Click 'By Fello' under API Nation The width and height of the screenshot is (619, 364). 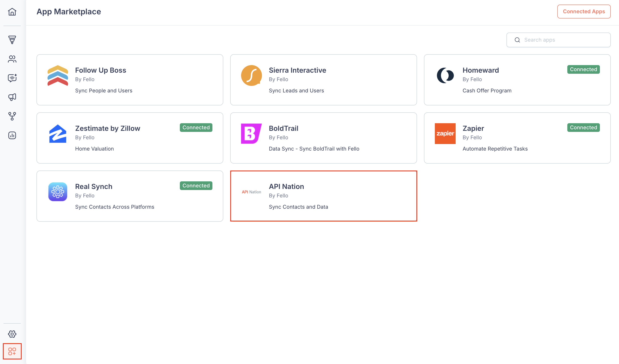(278, 195)
